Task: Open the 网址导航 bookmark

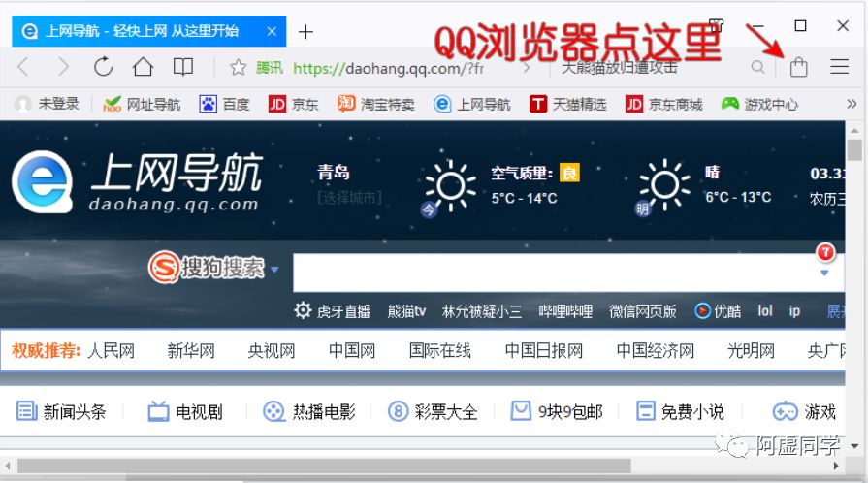Action: (142, 104)
